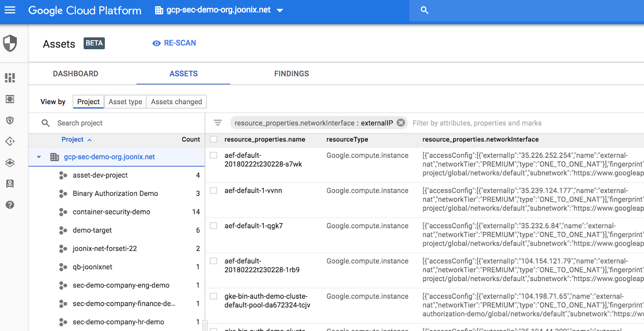Toggle sort arrow on Project column

coord(89,140)
